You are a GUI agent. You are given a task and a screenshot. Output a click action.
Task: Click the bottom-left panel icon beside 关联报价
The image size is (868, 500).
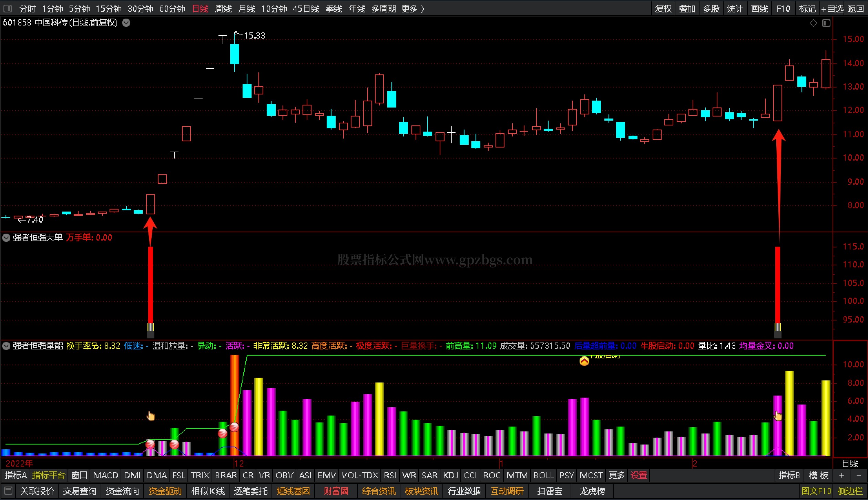(9, 490)
